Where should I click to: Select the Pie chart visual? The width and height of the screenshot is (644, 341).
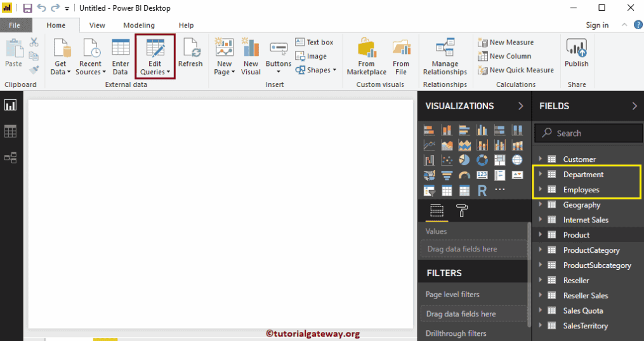coord(464,160)
